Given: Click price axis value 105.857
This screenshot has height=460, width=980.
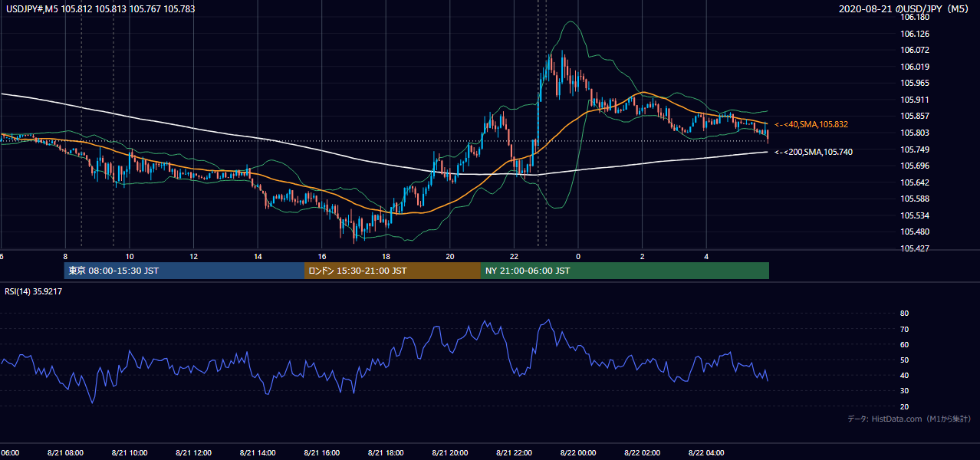Looking at the screenshot, I should (x=915, y=116).
